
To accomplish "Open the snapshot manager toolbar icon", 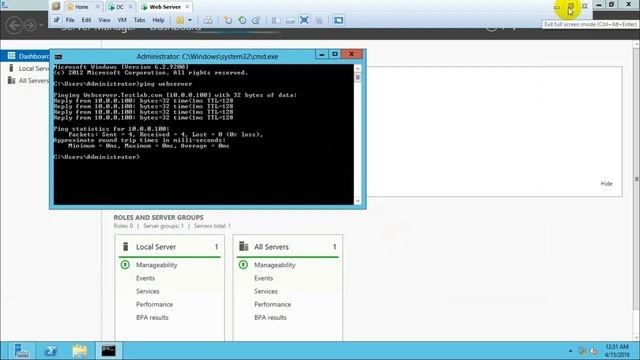I will click(256, 20).
